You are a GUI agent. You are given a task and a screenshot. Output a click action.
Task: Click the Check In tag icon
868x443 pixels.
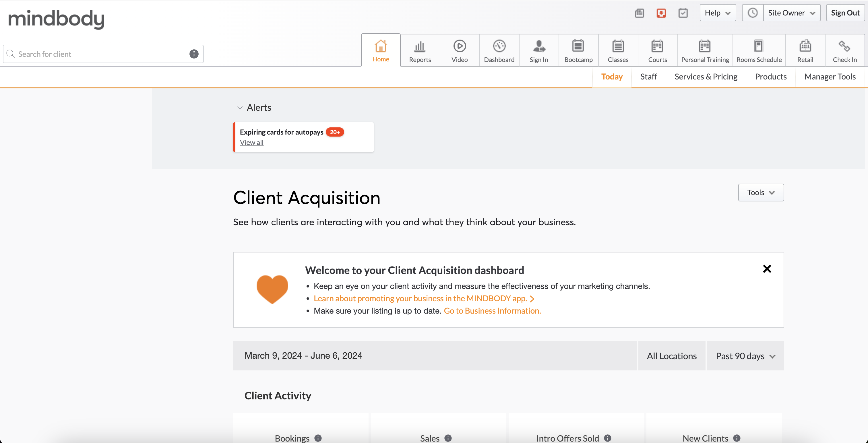point(844,46)
